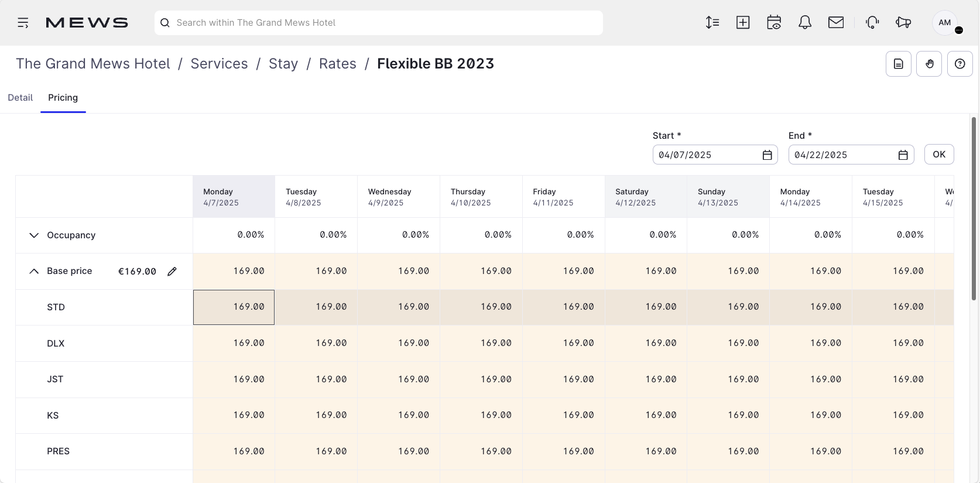
Task: Select JST price cell for Friday 4/11/2025
Action: coord(564,379)
